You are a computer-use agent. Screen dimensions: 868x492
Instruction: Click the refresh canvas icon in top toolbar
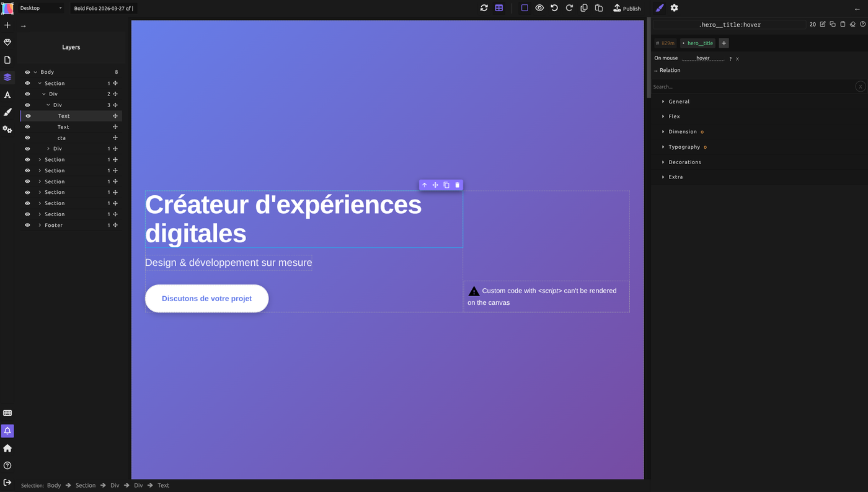(x=484, y=8)
